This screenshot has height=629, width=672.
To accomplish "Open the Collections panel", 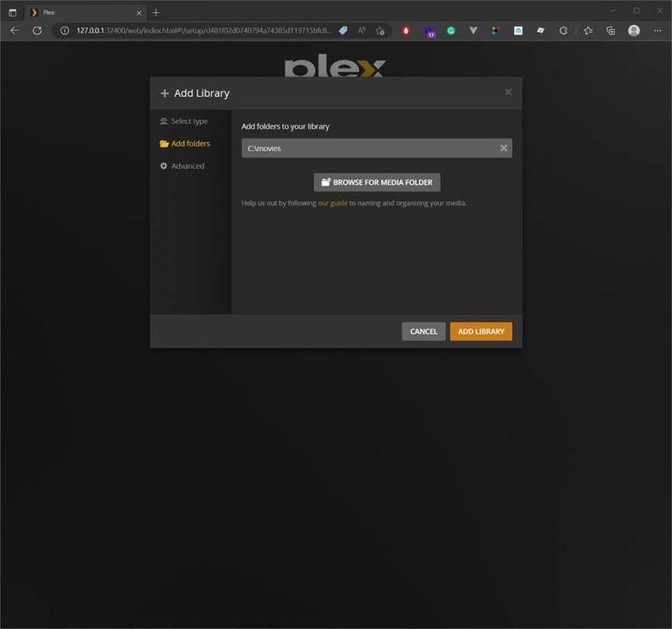I will tap(611, 30).
